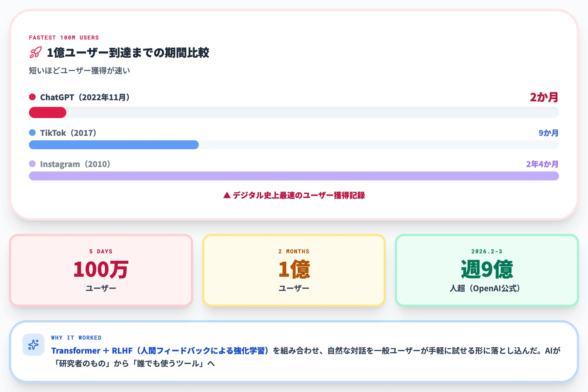This screenshot has height=392, width=588.
Task: Click the text 「研究者のもの」から「誰でも使うツール」へ
Action: coord(133,363)
